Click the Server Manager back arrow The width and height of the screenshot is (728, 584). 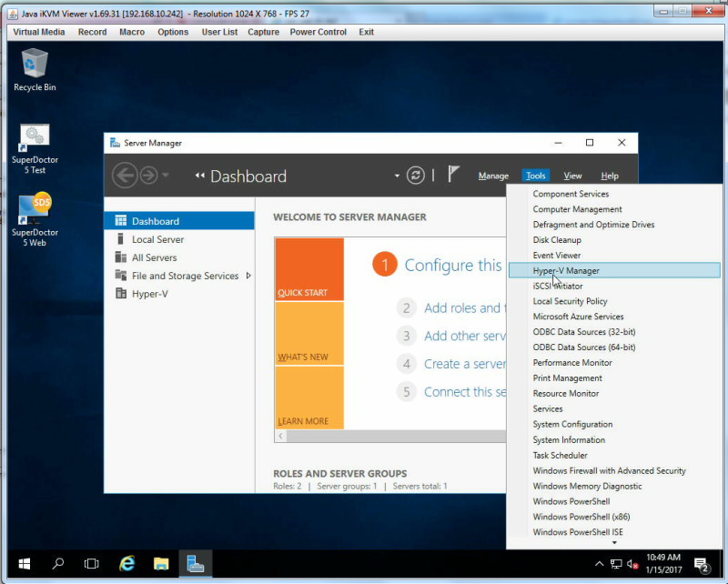point(125,176)
